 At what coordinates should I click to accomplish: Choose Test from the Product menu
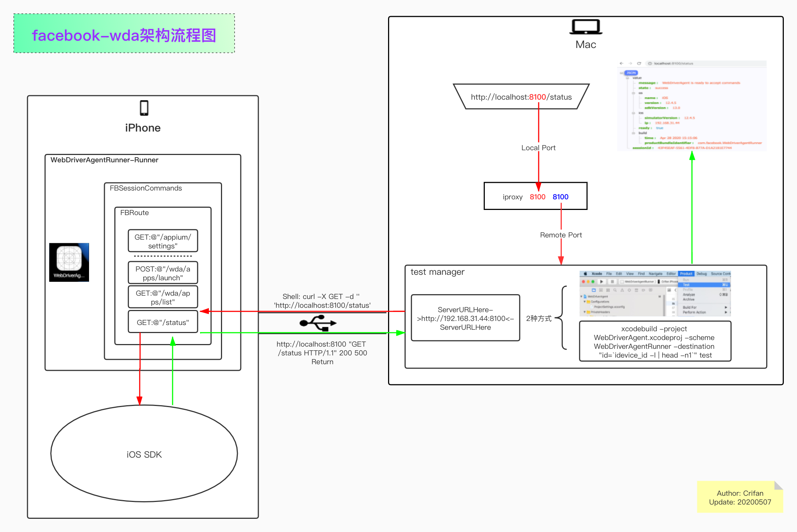point(704,285)
